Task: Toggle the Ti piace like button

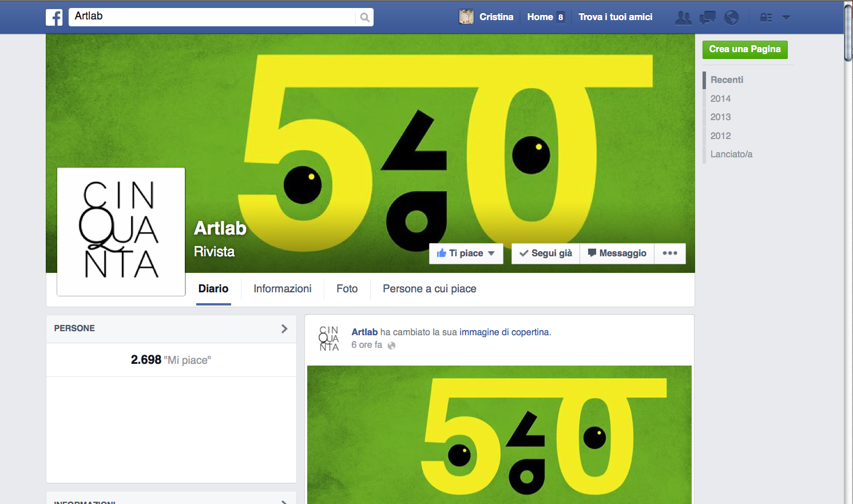Action: pyautogui.click(x=466, y=253)
